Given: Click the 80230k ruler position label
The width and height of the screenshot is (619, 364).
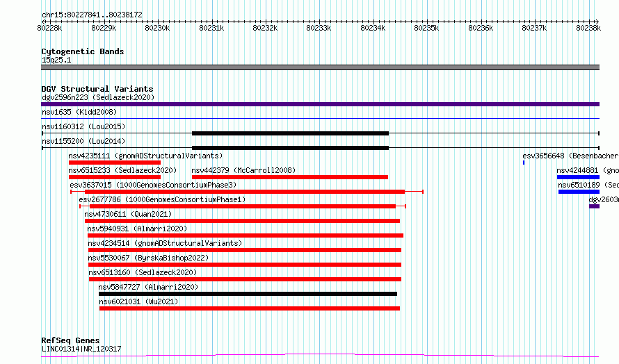Looking at the screenshot, I should click(x=157, y=28).
